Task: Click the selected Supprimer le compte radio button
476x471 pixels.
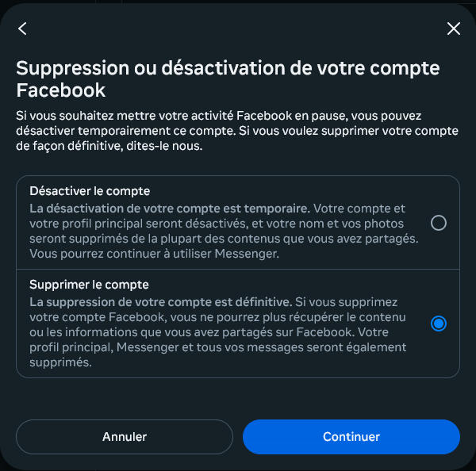Action: (x=439, y=324)
